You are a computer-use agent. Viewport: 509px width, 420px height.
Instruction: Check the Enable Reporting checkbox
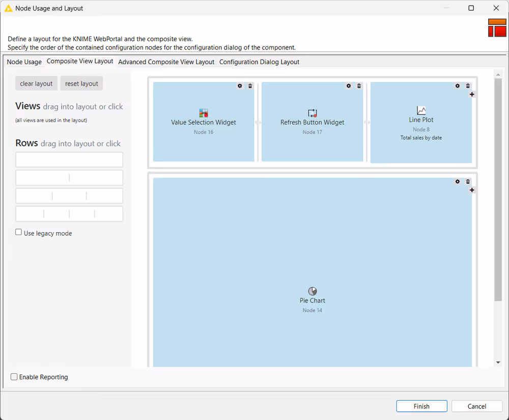click(14, 377)
